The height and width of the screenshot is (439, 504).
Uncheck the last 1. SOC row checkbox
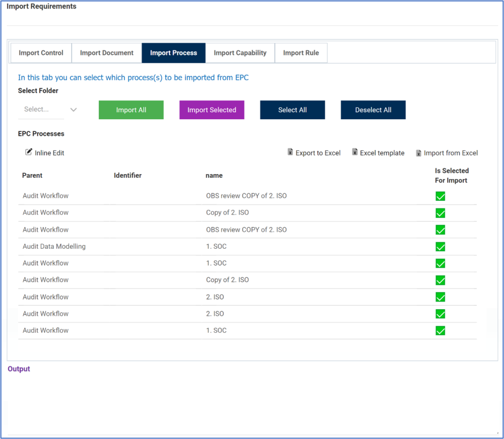pos(440,331)
